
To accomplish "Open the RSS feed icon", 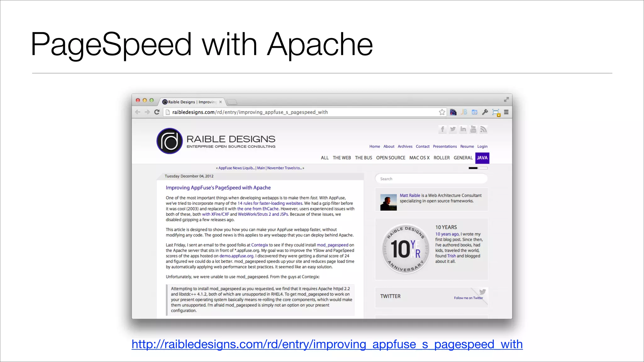I will [484, 129].
